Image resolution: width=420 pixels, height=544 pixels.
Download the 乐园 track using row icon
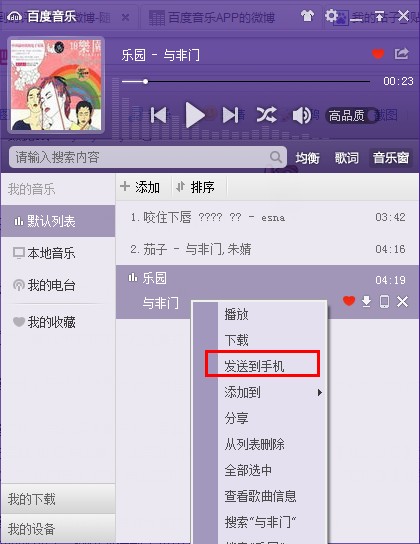[366, 301]
